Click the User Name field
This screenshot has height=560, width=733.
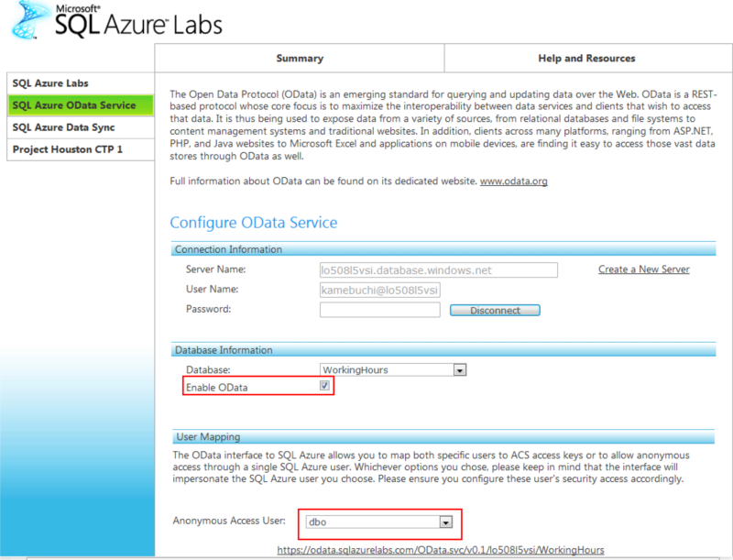(x=380, y=291)
